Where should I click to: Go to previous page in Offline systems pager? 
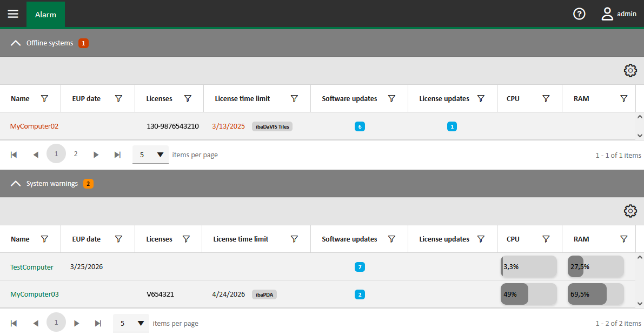click(x=36, y=155)
